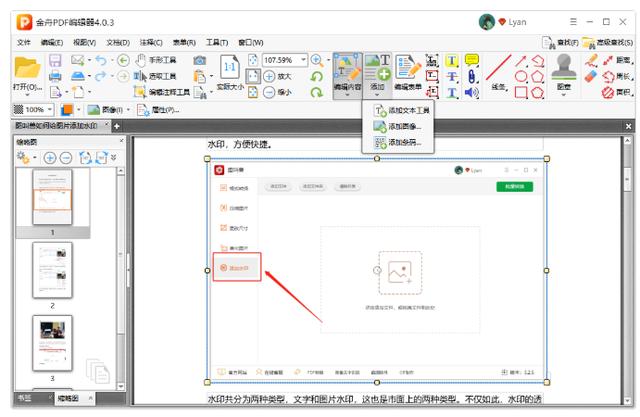This screenshot has height=417, width=640.
Task: Rotate view clockwise with the lower green arrow
Action: point(317,92)
